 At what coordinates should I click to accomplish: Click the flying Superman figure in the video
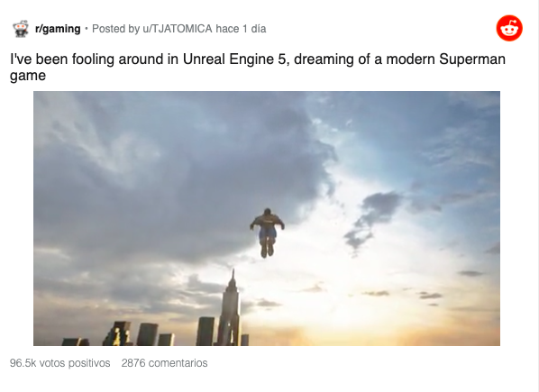point(267,232)
